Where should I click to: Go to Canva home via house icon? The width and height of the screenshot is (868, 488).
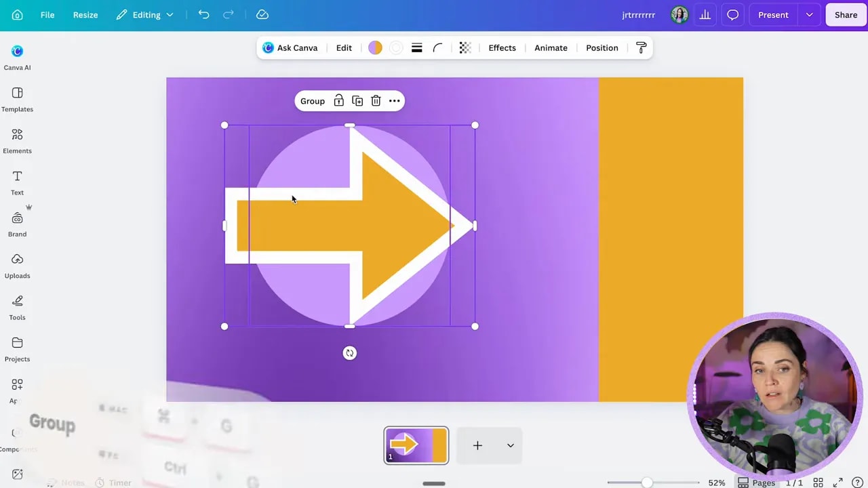18,15
